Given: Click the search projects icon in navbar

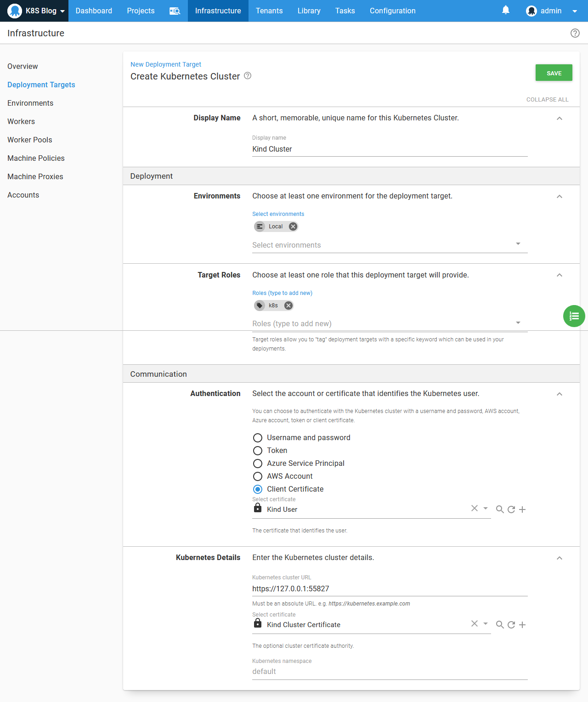Looking at the screenshot, I should [175, 11].
